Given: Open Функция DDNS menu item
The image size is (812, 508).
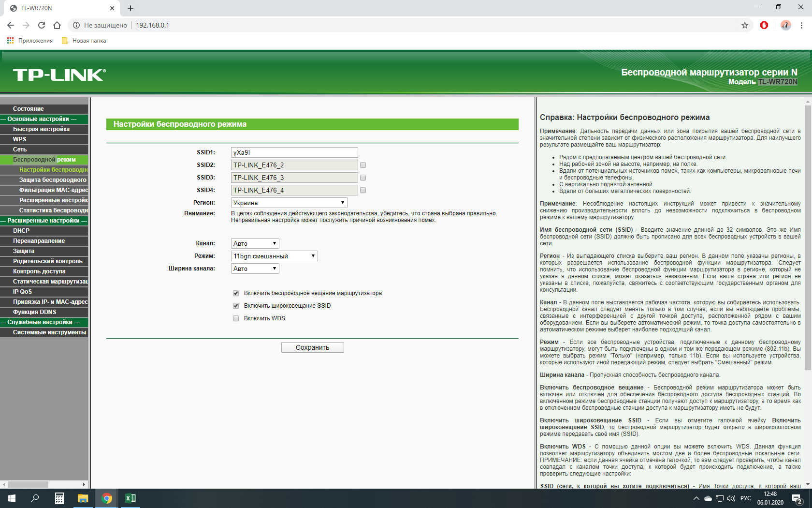Looking at the screenshot, I should tap(44, 312).
